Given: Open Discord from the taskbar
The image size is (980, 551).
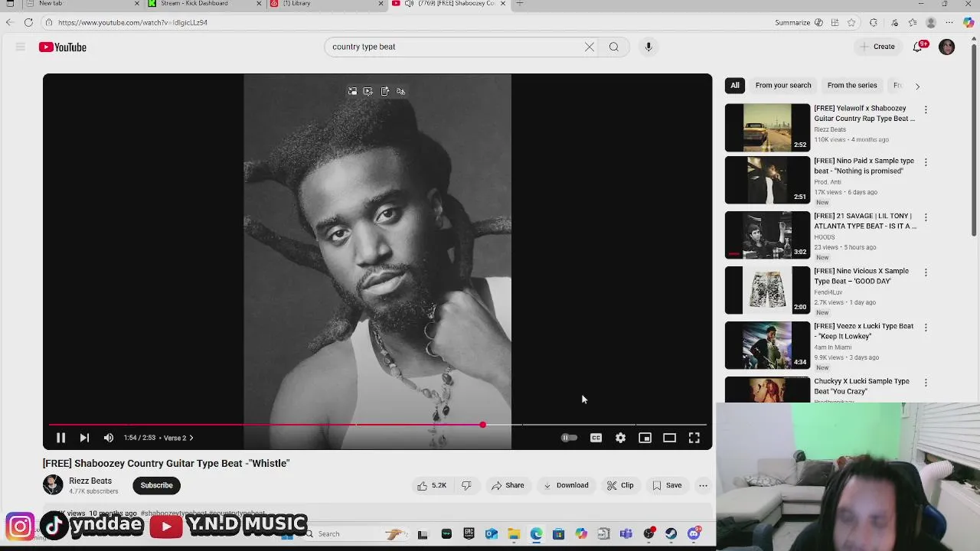Looking at the screenshot, I should (x=694, y=534).
